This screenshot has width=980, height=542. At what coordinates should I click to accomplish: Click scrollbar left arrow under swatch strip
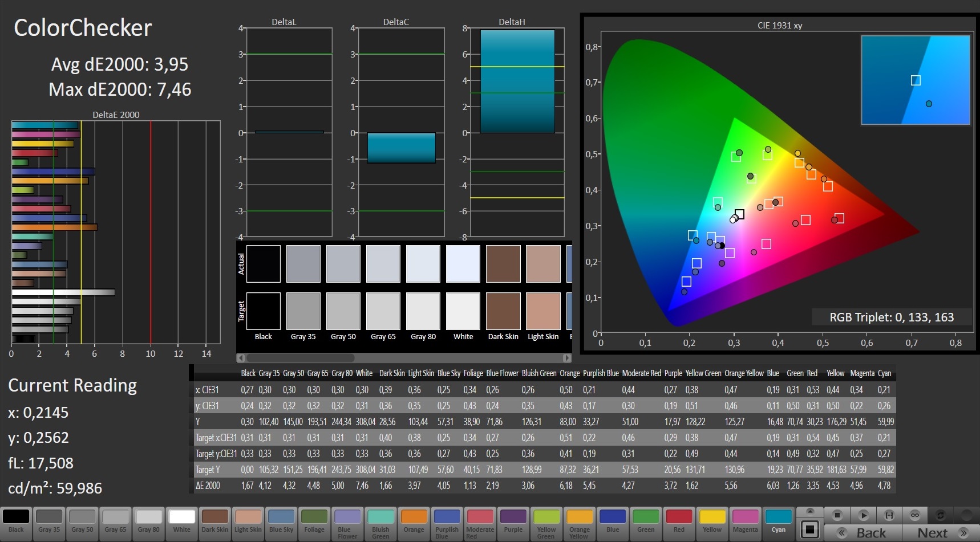pyautogui.click(x=241, y=358)
